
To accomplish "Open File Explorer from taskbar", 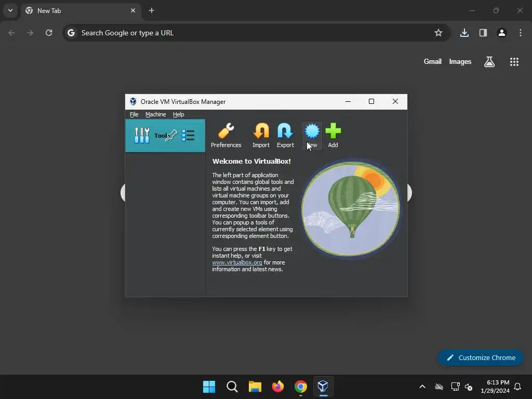I will coord(255,387).
